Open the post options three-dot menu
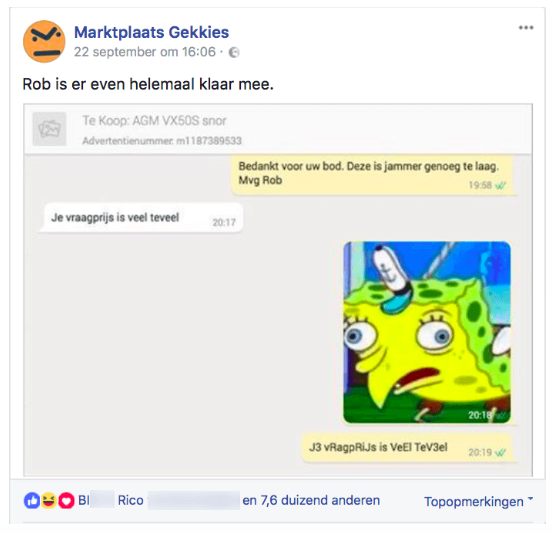The image size is (553, 534). (526, 28)
